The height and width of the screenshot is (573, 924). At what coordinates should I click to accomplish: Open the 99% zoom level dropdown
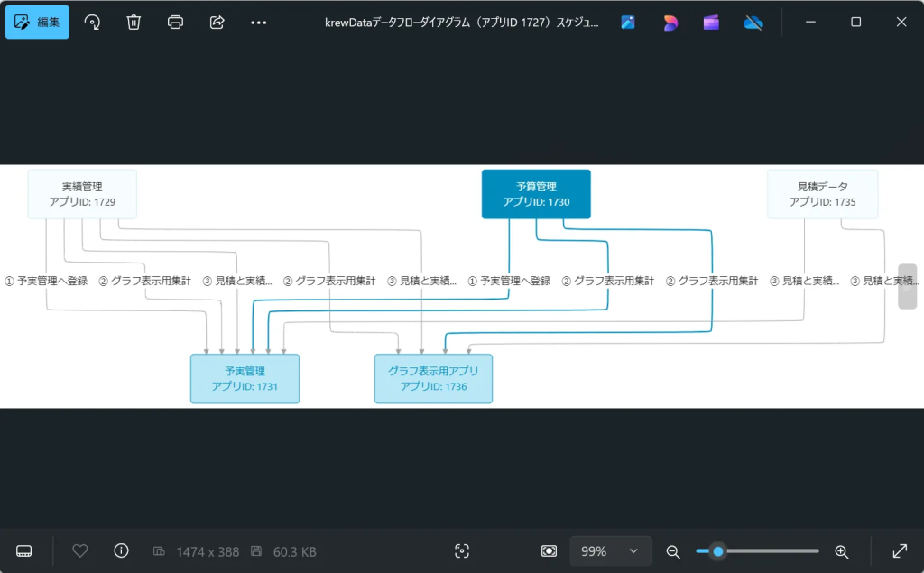(x=611, y=551)
